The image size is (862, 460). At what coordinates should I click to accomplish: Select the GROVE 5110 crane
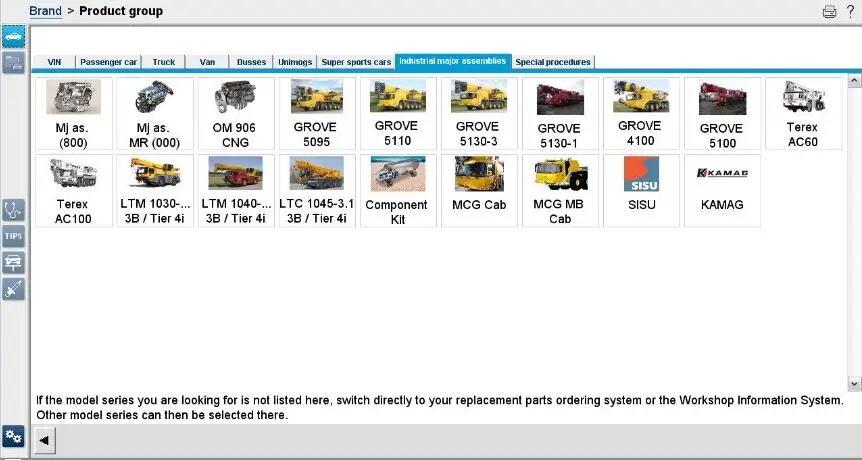click(398, 114)
